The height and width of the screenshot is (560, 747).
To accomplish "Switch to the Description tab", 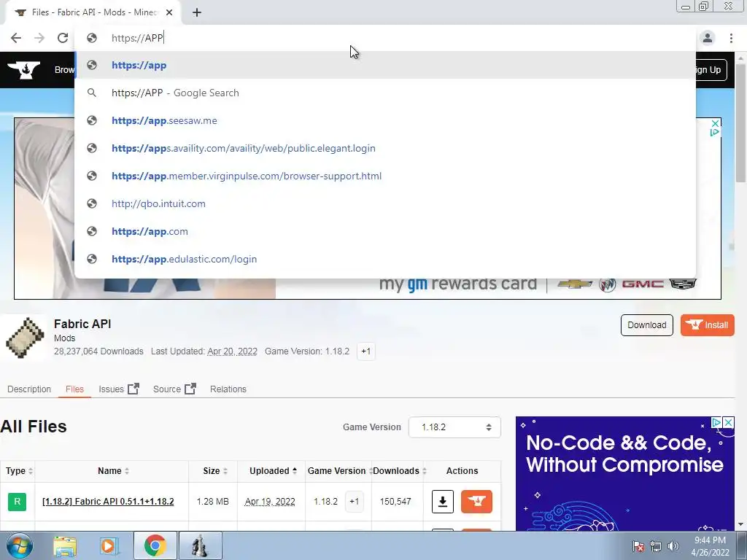I will click(x=29, y=389).
